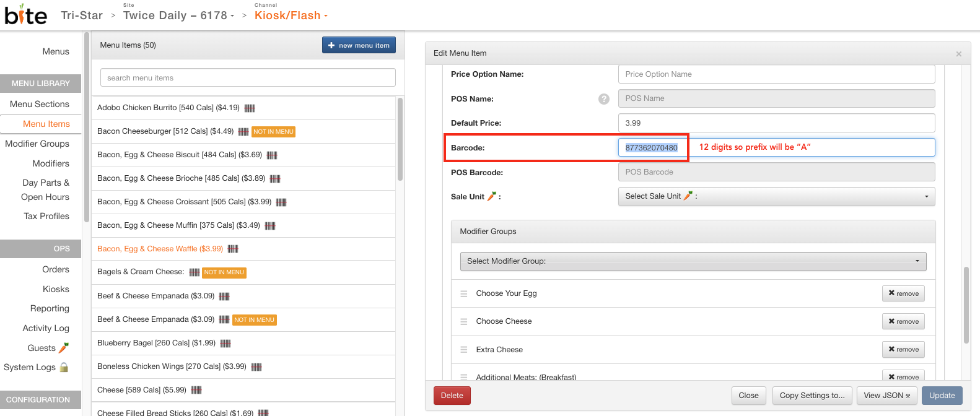Open the Kiosk/Flash channel dropdown
The width and height of the screenshot is (980, 416).
291,15
